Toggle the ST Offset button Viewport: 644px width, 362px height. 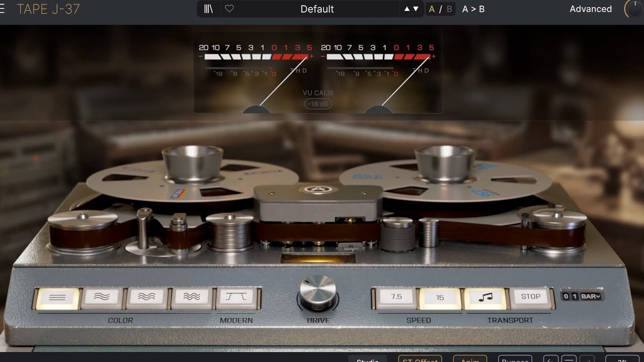tap(420, 359)
